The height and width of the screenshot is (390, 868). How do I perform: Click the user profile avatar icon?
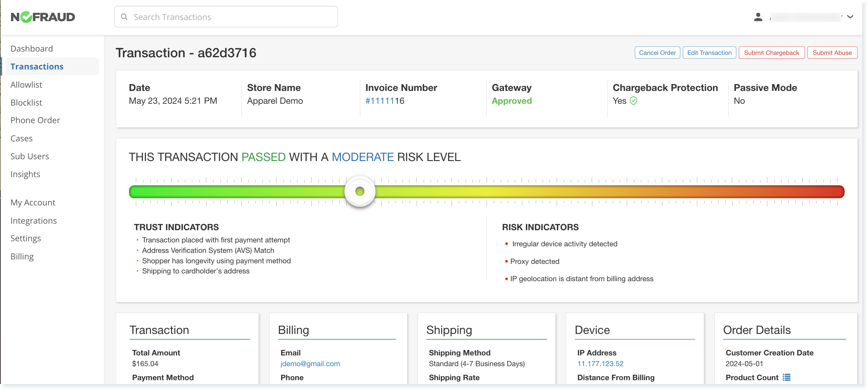758,16
